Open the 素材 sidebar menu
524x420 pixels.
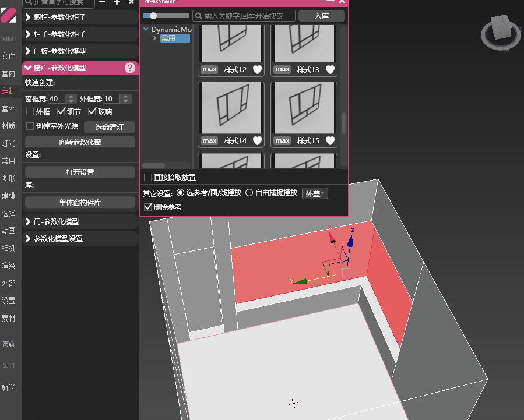(8, 318)
